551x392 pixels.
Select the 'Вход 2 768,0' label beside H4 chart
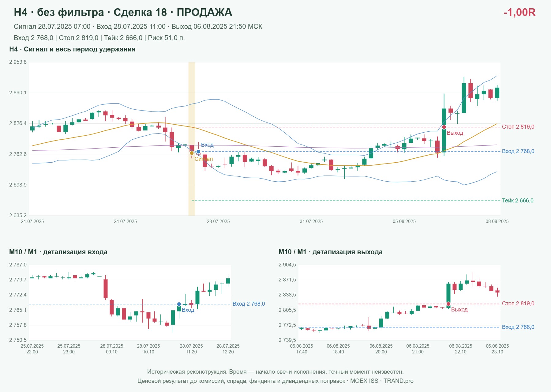(518, 151)
